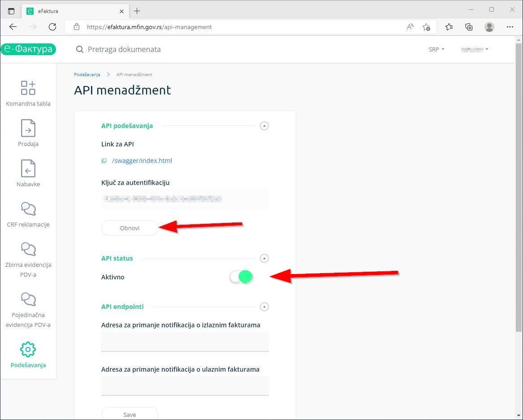Copy the swagger API link icon
Image resolution: width=523 pixels, height=420 pixels.
(104, 161)
